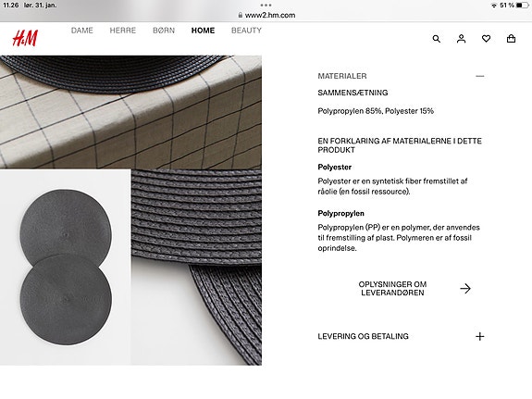Open the H&M logo homepage
This screenshot has width=532, height=399.
[25, 38]
